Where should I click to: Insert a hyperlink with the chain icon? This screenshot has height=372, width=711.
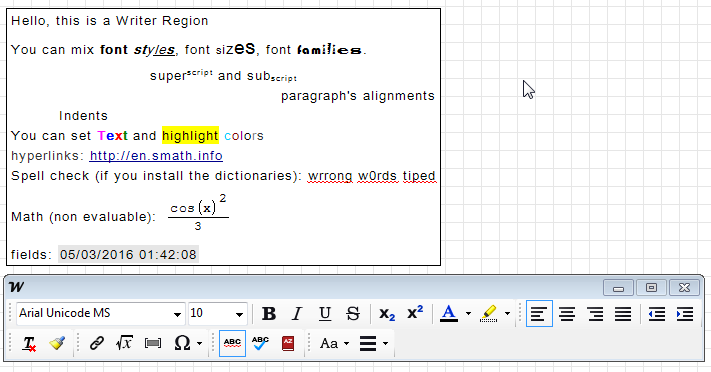(x=97, y=343)
